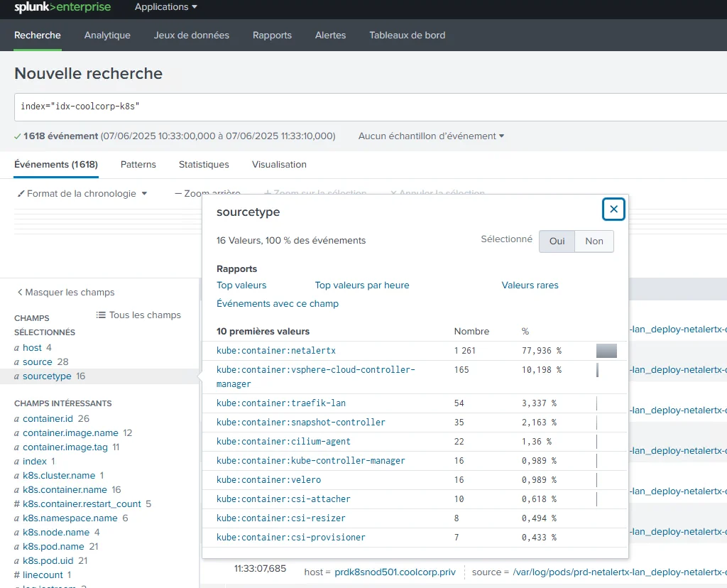Select kube:container:snapshot-controller value
Image resolution: width=727 pixels, height=588 pixels.
pyautogui.click(x=301, y=423)
